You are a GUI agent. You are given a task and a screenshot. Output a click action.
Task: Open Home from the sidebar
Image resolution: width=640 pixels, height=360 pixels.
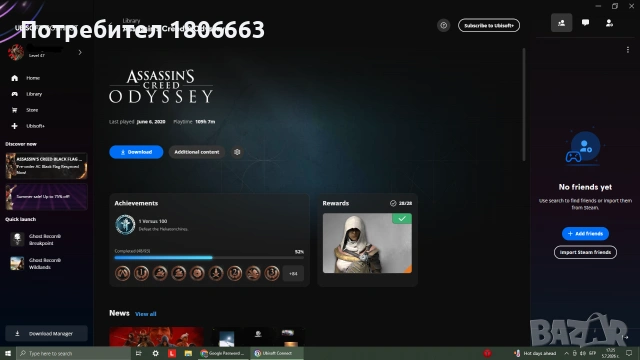pos(33,78)
